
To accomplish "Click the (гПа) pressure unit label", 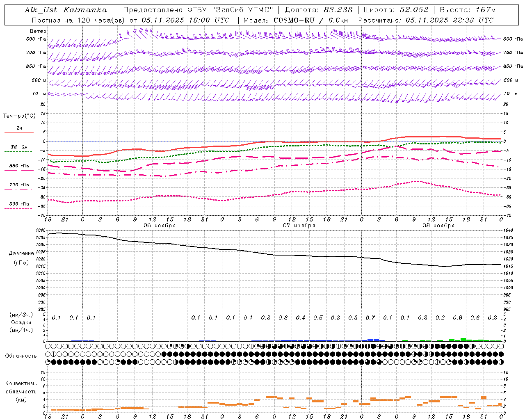I will tap(21, 263).
